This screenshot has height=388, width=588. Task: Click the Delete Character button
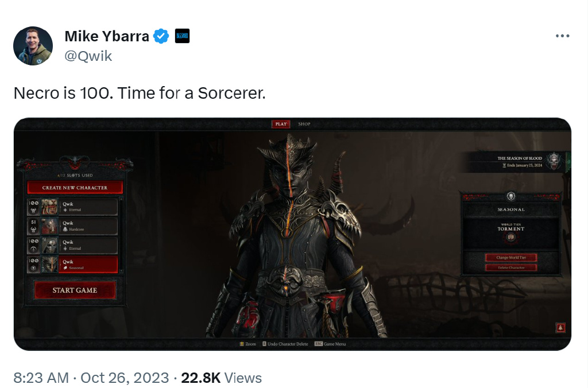511,267
